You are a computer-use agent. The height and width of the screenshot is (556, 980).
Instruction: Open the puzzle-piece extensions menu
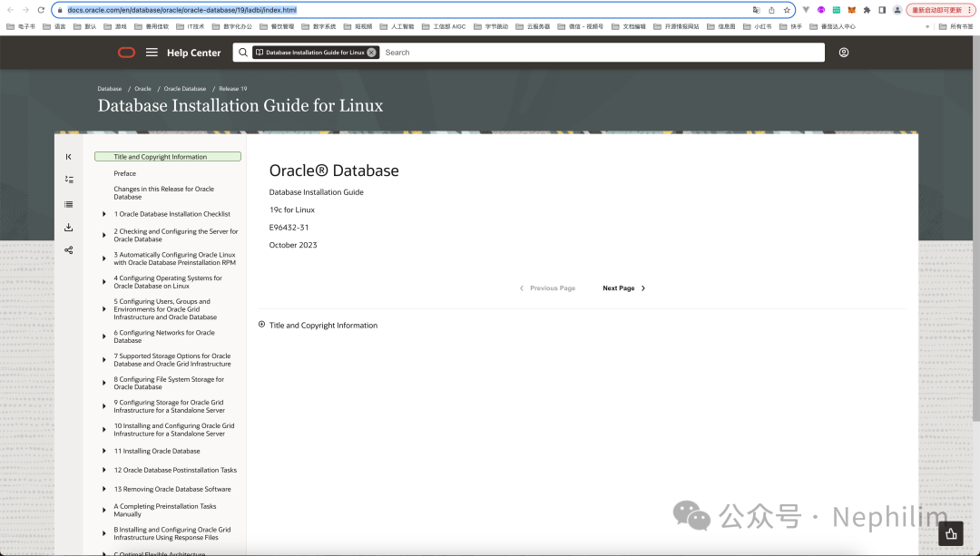867,10
